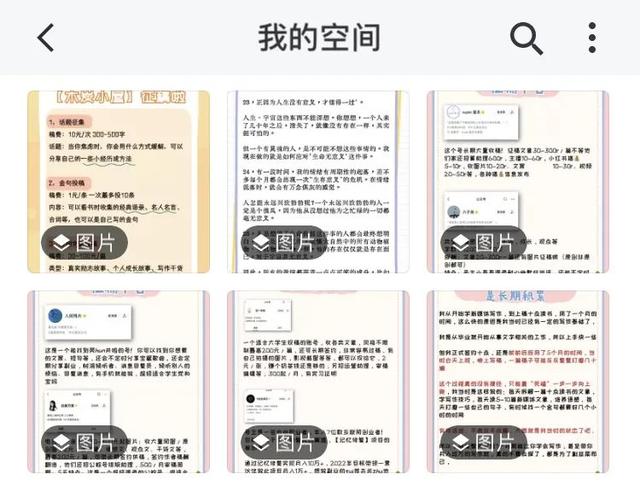Open search with the magnifier icon
This screenshot has width=640, height=486.
coord(526,38)
